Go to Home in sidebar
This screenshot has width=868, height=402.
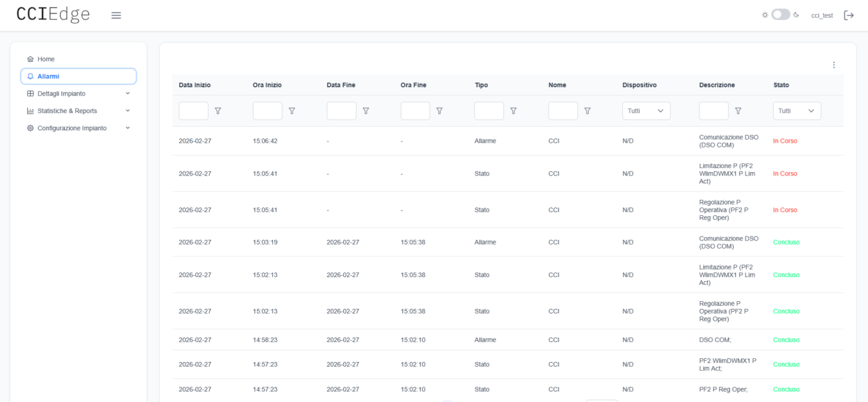click(x=46, y=59)
